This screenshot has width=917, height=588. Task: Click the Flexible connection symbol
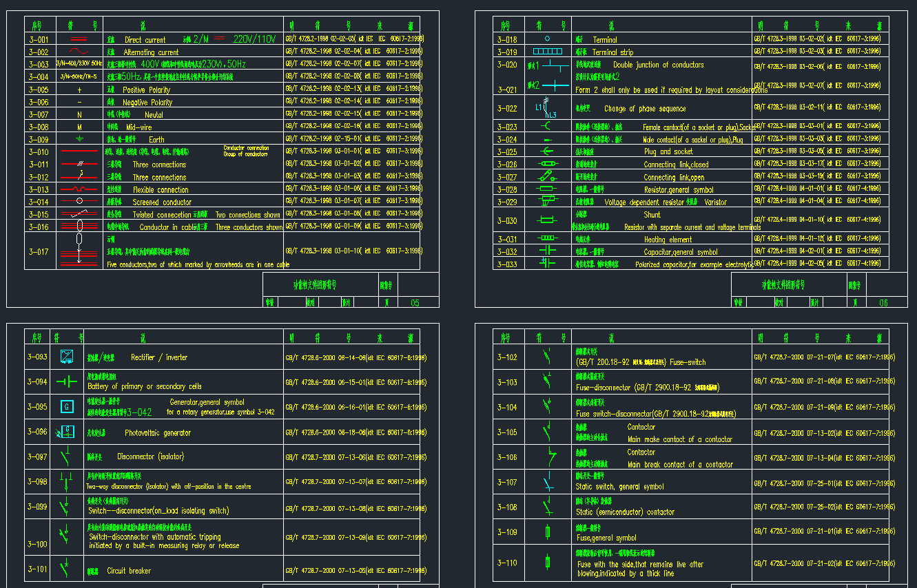[x=79, y=189]
